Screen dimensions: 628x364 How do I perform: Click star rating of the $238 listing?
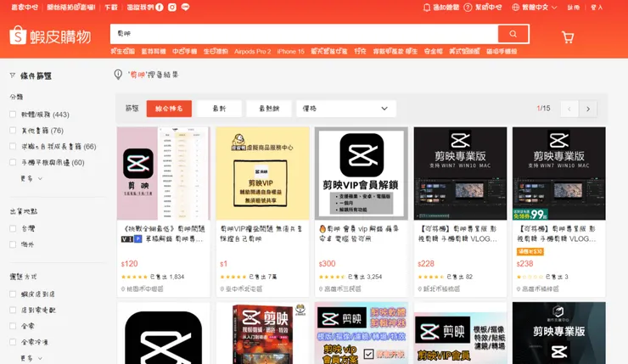[530, 277]
